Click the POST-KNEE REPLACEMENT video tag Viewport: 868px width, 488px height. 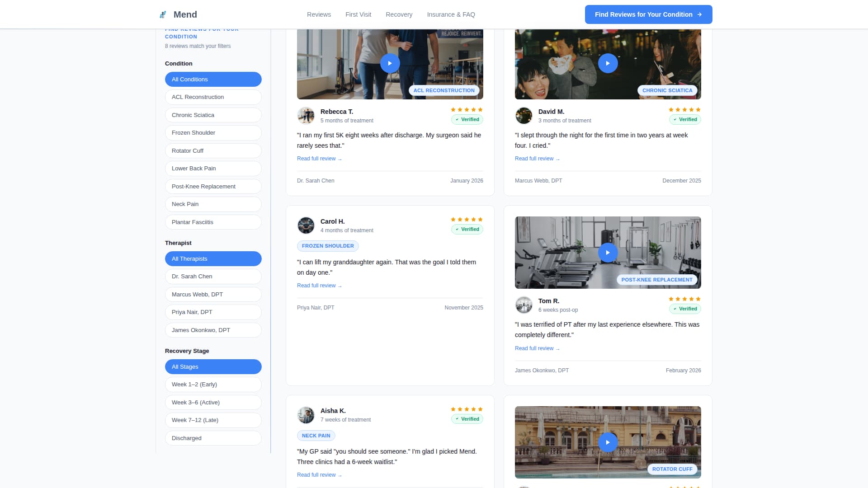[656, 280]
